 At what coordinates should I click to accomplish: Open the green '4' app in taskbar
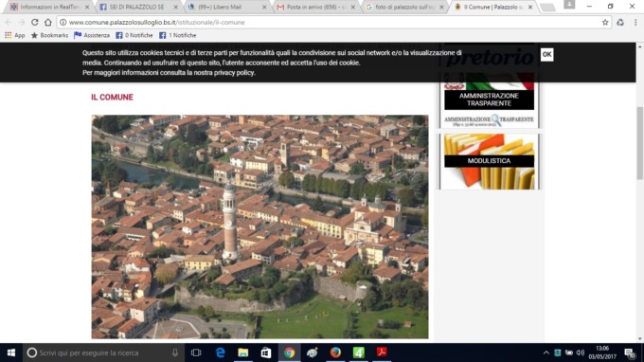tap(359, 353)
